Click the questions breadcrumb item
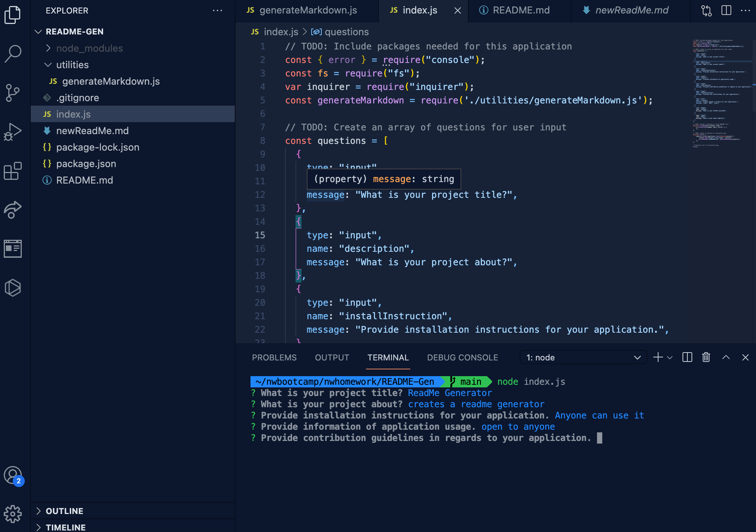The height and width of the screenshot is (532, 756). pos(346,32)
